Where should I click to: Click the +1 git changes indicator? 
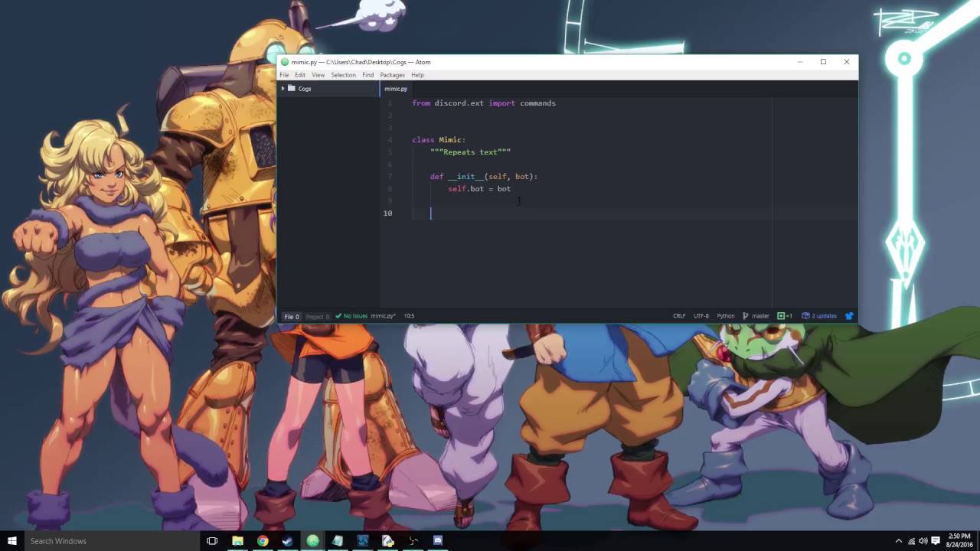tap(785, 316)
